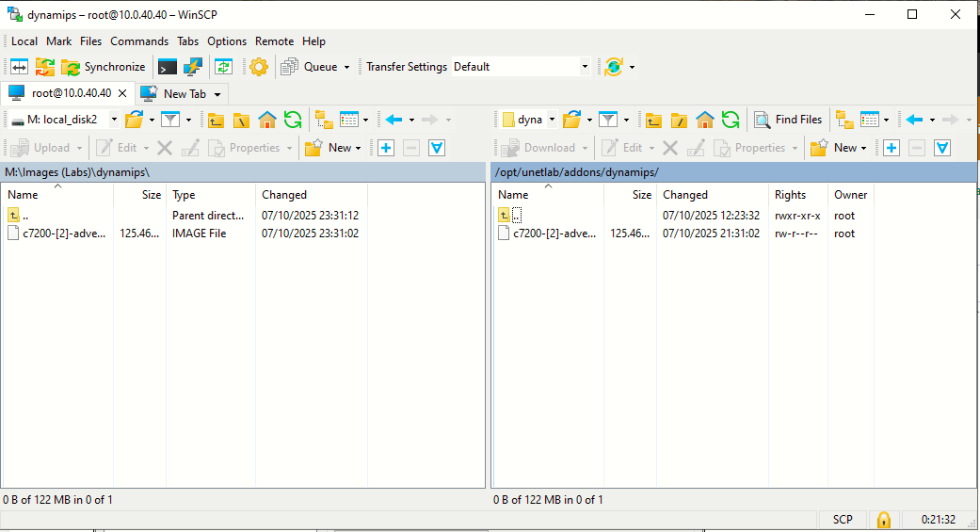Screen dimensions: 980x532
Task: Click the Synchronize Browsing icon with orange arrows
Action: 44,67
